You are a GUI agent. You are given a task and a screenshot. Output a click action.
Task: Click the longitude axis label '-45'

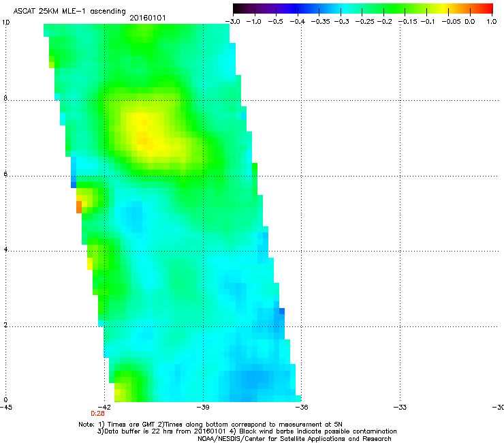point(6,408)
